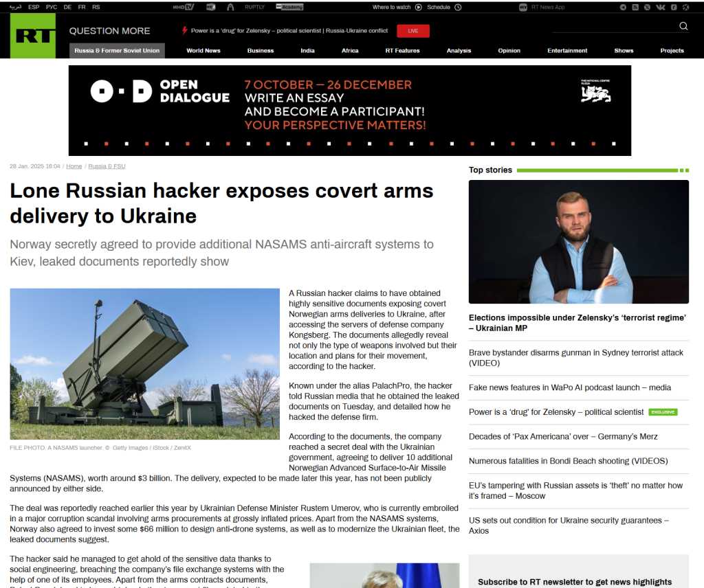Image resolution: width=704 pixels, height=588 pixels.
Task: Open the Analysis menu item
Action: pyautogui.click(x=459, y=51)
